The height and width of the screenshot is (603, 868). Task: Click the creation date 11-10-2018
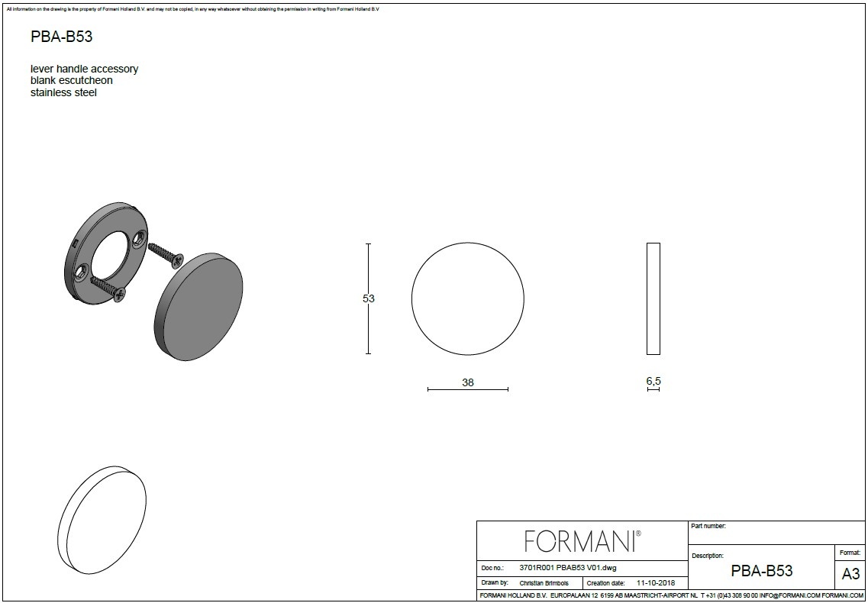click(651, 582)
